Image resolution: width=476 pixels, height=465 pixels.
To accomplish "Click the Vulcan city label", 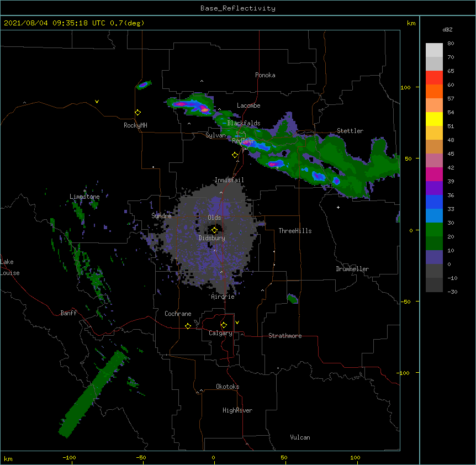I will click(x=300, y=437).
